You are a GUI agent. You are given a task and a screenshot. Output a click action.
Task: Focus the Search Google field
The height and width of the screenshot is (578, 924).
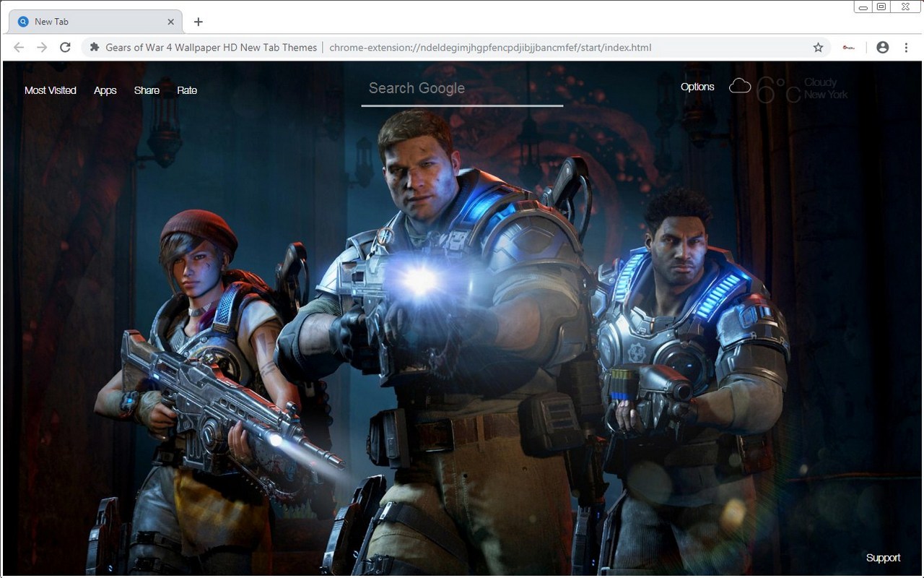(462, 89)
